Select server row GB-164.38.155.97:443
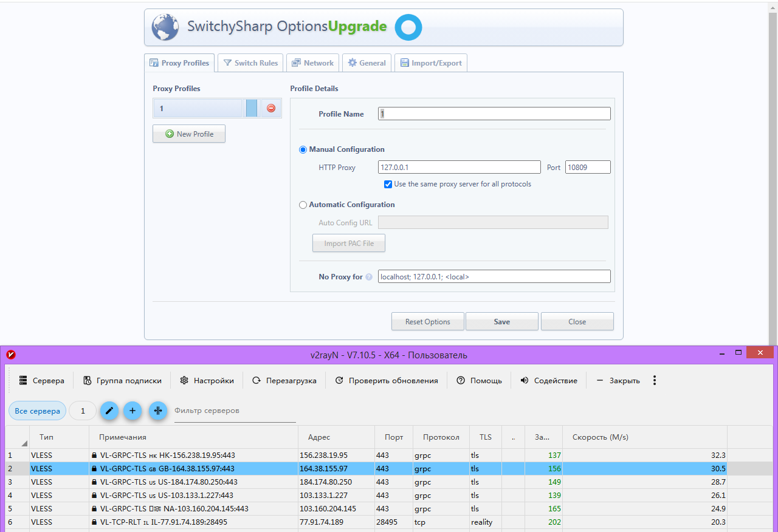This screenshot has width=778, height=532. coord(389,469)
